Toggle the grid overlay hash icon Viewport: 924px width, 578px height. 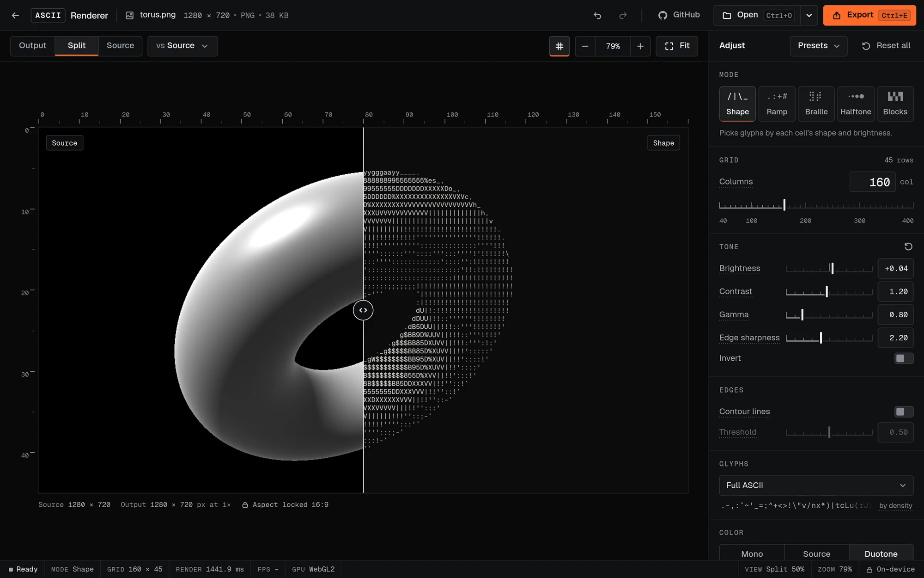pyautogui.click(x=559, y=46)
